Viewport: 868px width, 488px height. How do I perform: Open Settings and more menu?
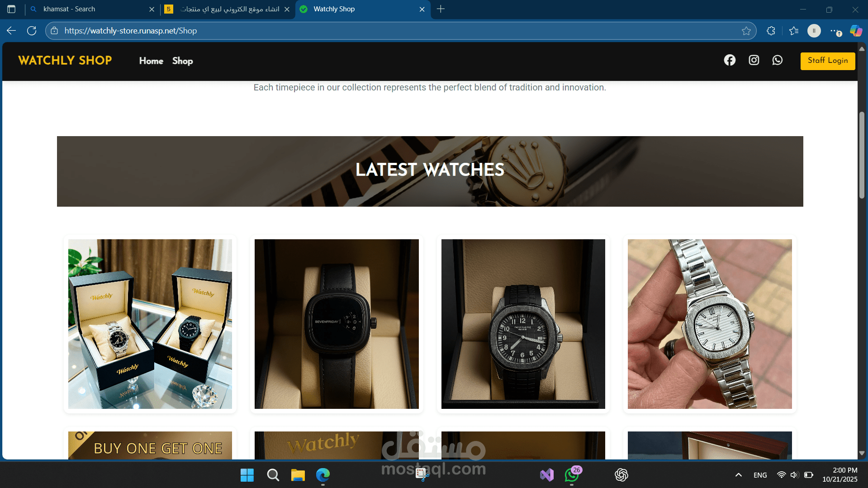835,31
